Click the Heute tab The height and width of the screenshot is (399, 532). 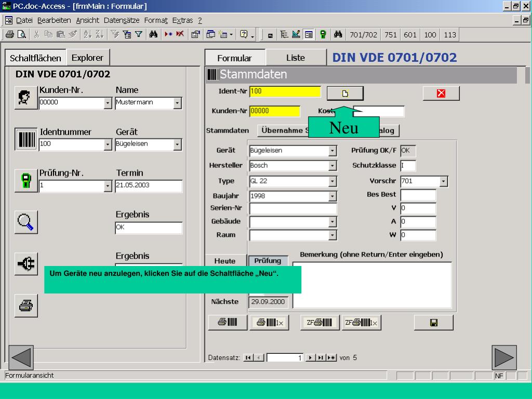point(225,261)
